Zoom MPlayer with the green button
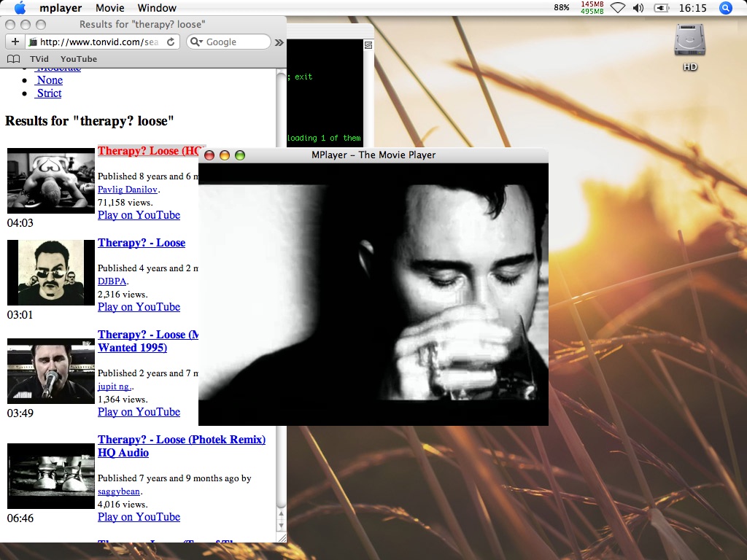The width and height of the screenshot is (747, 560). coord(239,155)
